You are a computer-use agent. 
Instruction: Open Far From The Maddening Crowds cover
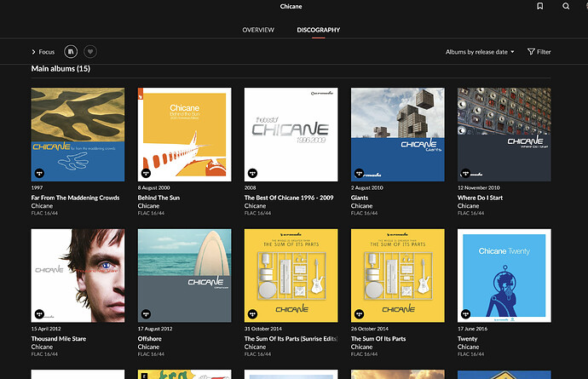point(78,135)
